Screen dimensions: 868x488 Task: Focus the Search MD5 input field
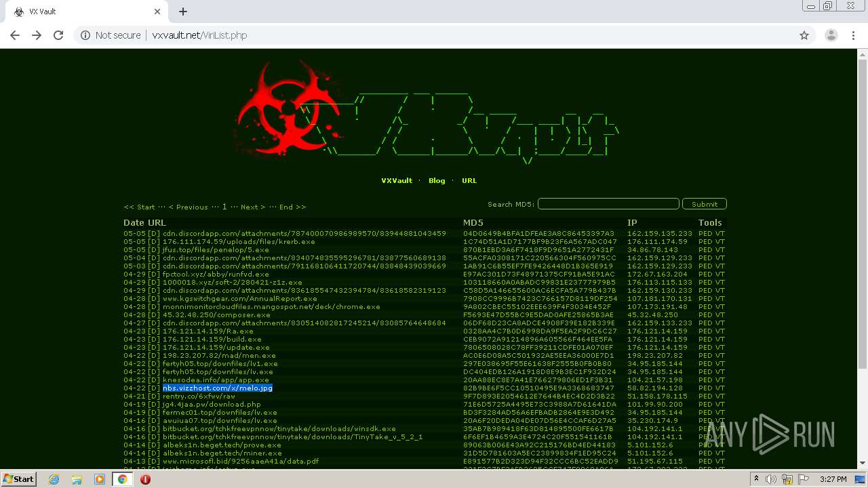point(608,204)
